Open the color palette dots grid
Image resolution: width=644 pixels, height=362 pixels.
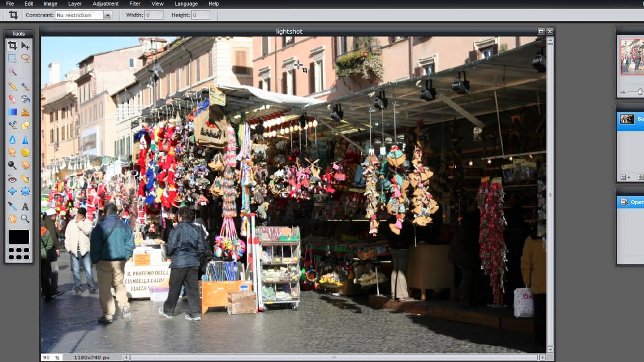point(19,254)
